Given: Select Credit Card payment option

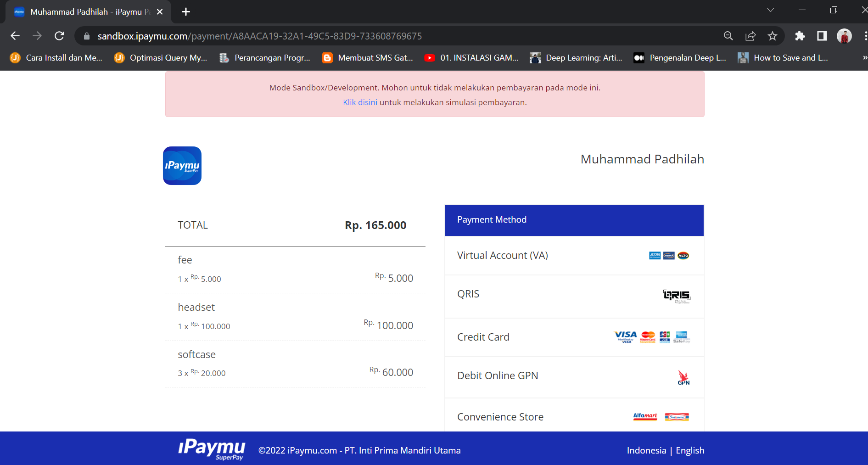Looking at the screenshot, I should click(x=574, y=337).
